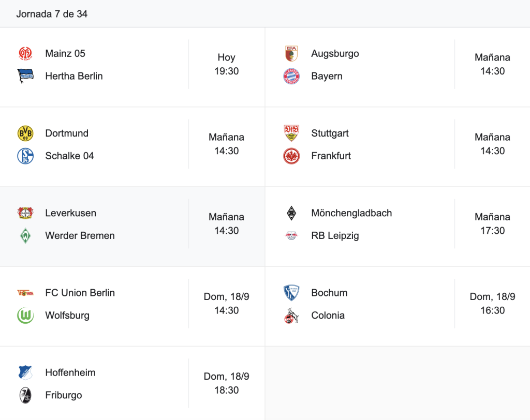
Task: Click the Dortmund BVB logo
Action: [x=25, y=133]
